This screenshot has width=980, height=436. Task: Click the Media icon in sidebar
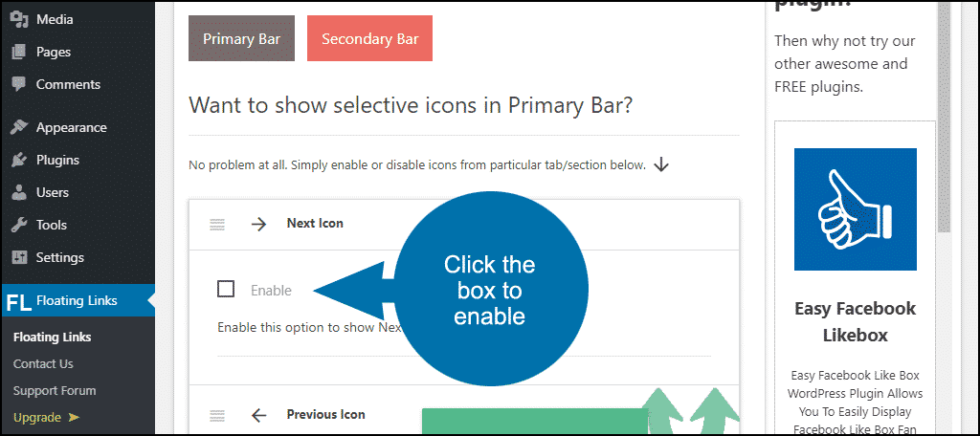click(x=19, y=19)
